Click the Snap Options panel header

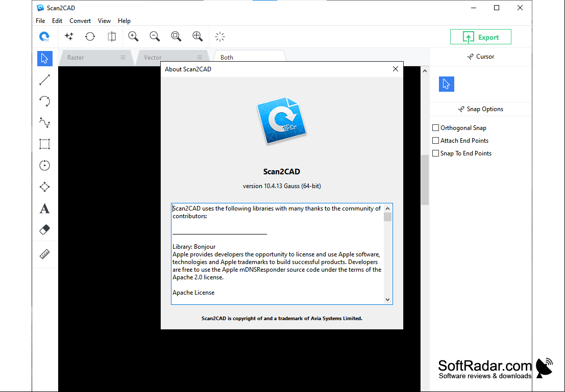pyautogui.click(x=481, y=109)
